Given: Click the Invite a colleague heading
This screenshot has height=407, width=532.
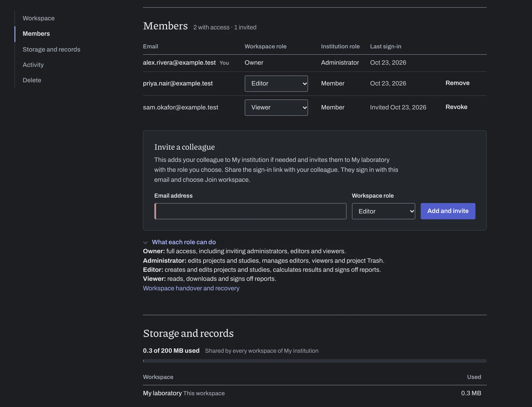Looking at the screenshot, I should point(184,147).
